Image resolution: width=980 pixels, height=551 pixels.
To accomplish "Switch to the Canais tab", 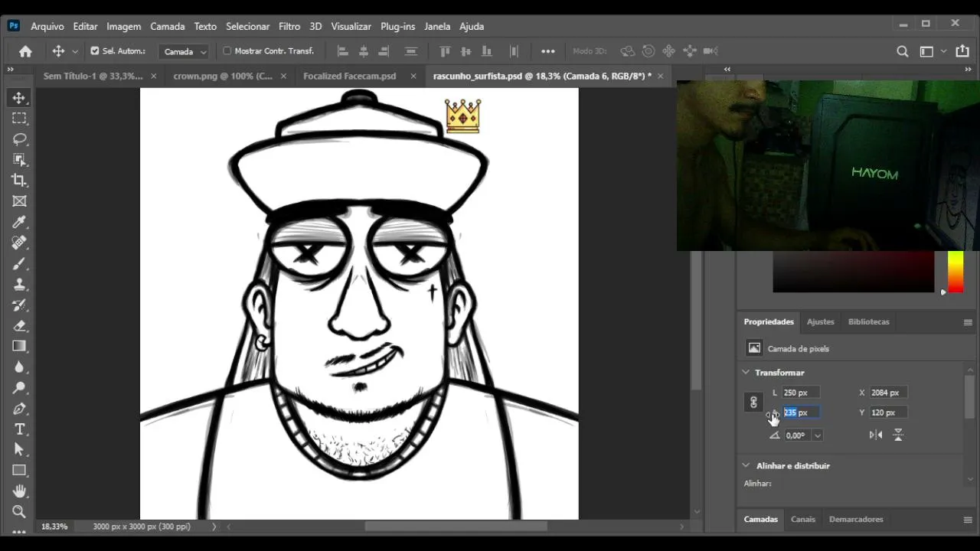I will [803, 519].
